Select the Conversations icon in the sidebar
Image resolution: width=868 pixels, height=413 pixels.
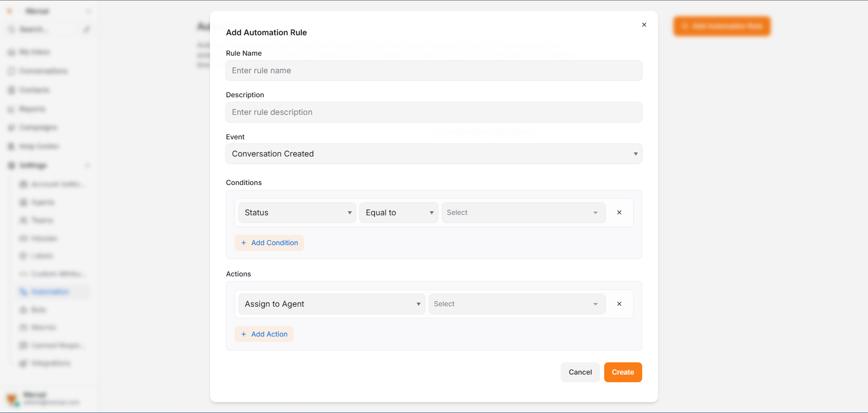[11, 71]
